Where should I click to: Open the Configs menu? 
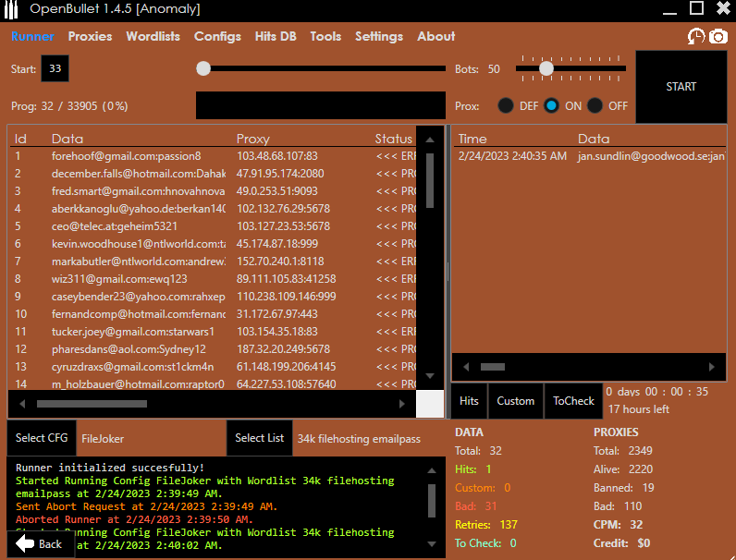click(218, 37)
